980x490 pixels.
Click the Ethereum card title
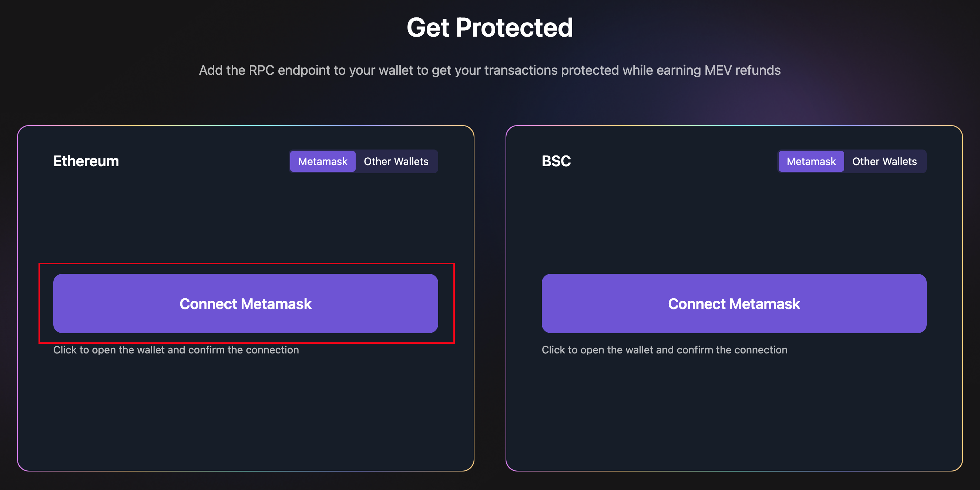(x=86, y=161)
